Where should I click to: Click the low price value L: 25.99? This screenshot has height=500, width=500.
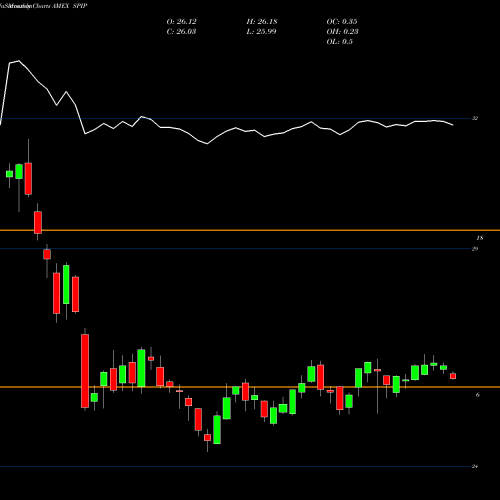261,32
